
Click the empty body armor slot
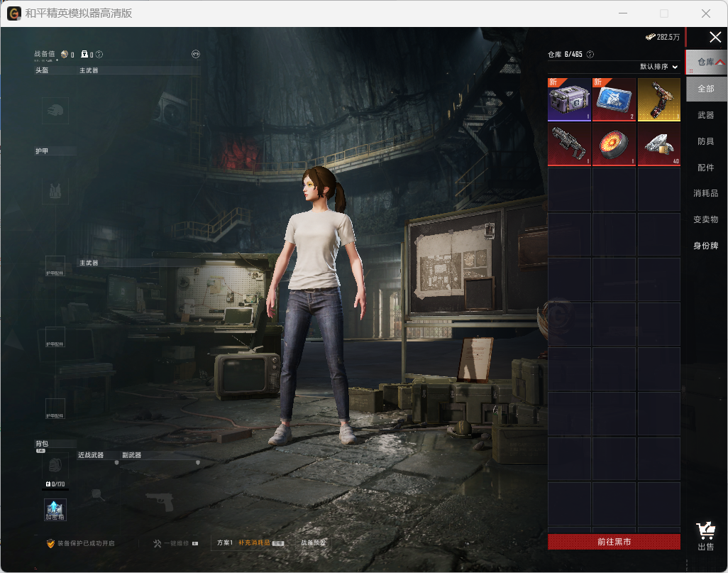click(x=55, y=191)
